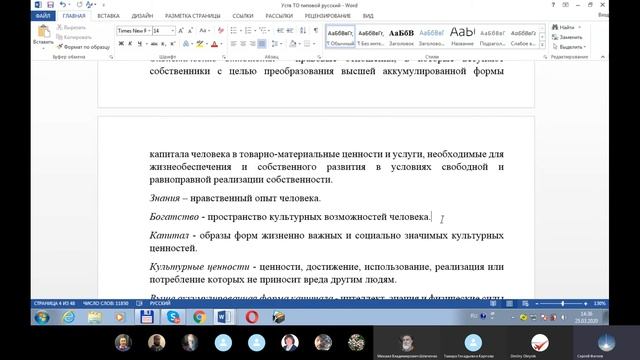Open Opera browser from the taskbar
This screenshot has height=360, width=640.
[x=252, y=317]
